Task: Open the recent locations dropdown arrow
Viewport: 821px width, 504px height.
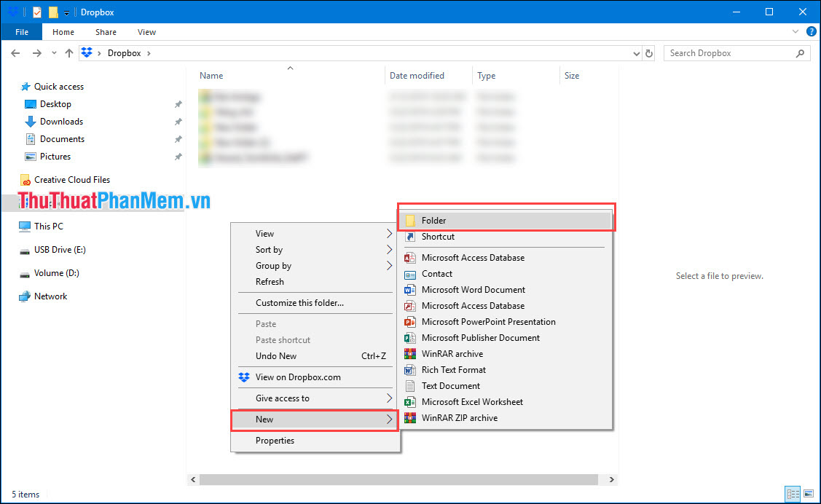Action: [x=54, y=53]
